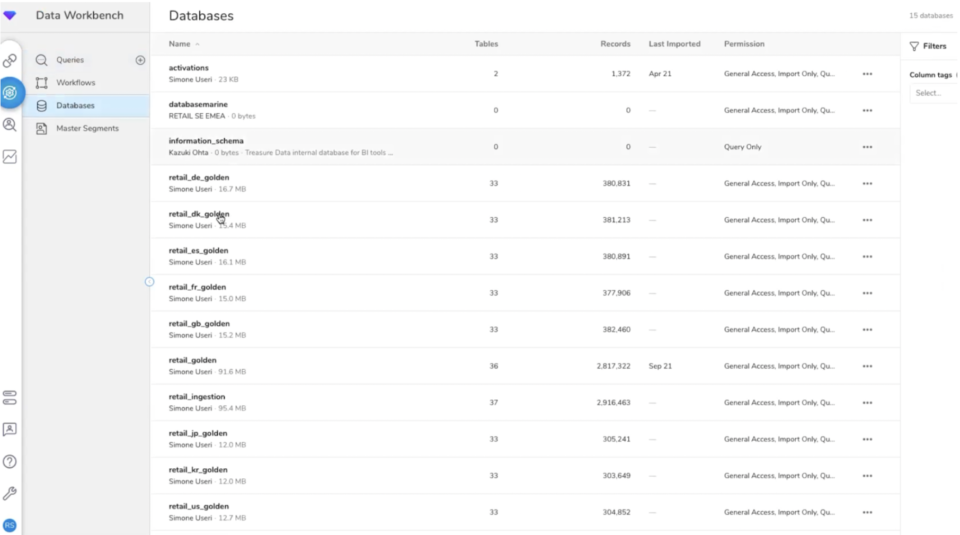Open the Column tags Select dropdown
This screenshot has width=960, height=535.
934,93
